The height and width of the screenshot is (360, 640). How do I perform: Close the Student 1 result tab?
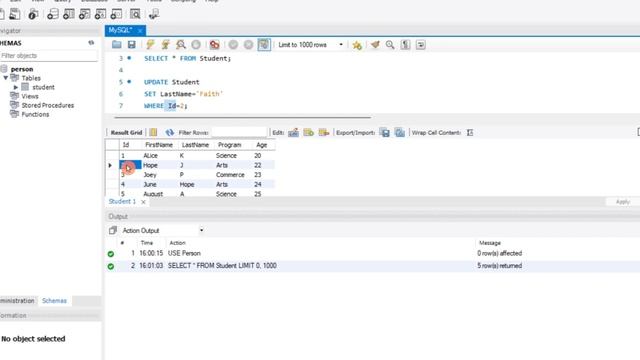tap(143, 202)
